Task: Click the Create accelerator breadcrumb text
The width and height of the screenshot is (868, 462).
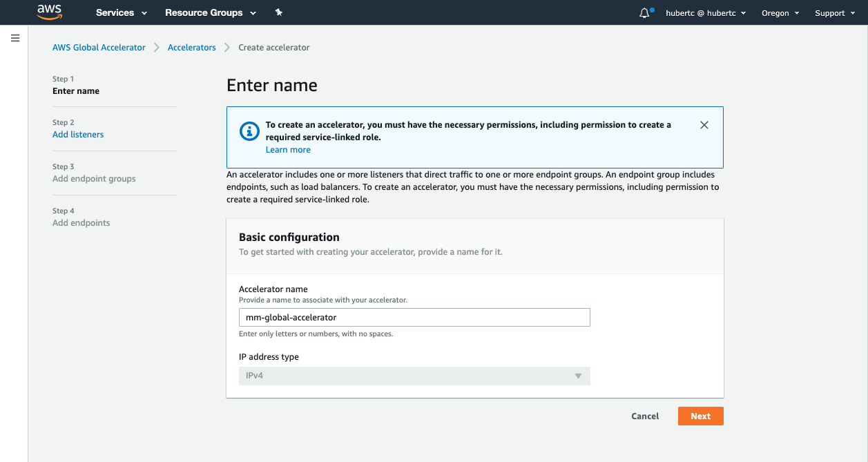Action: [x=274, y=48]
